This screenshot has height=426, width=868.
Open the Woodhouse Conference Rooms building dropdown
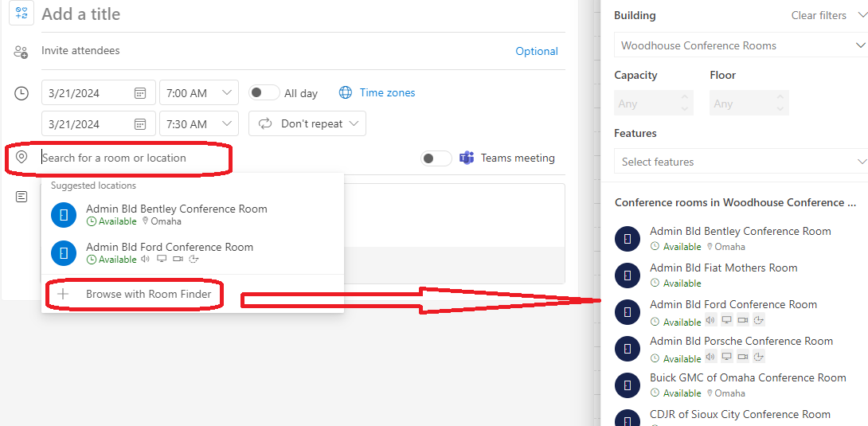pyautogui.click(x=741, y=45)
